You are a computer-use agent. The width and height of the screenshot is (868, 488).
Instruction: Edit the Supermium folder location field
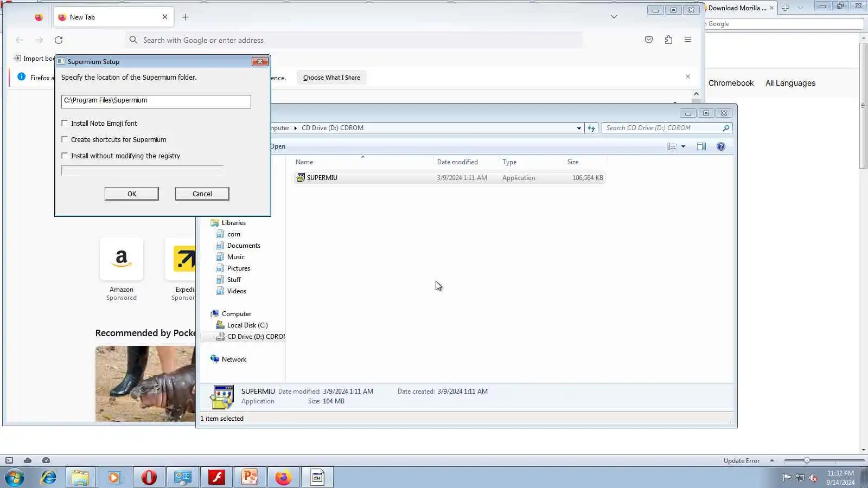pyautogui.click(x=156, y=101)
